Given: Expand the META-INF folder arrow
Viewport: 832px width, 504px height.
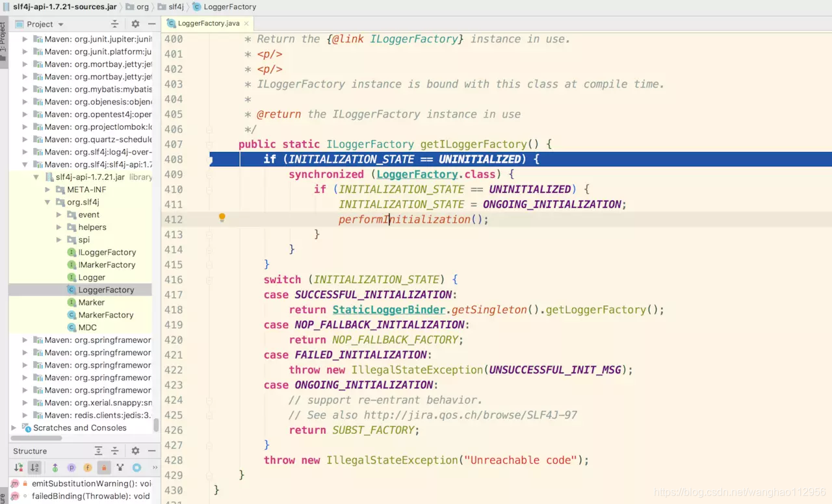Looking at the screenshot, I should tap(47, 190).
